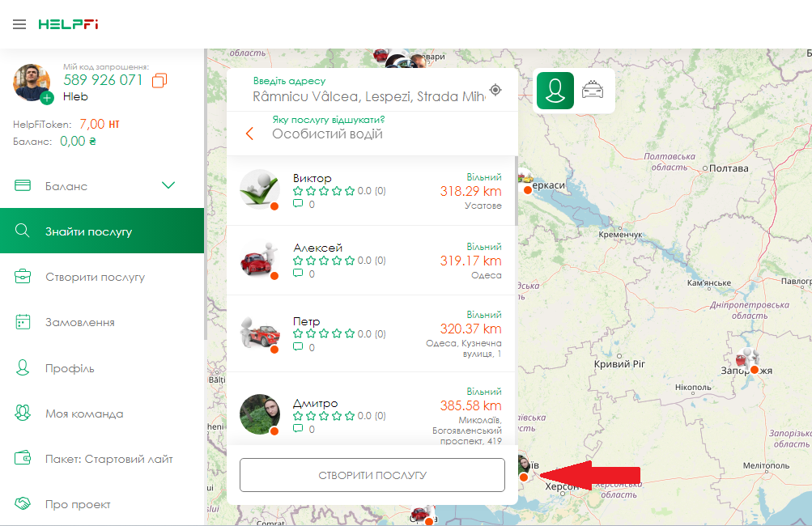Screen dimensions: 812x526
Task: Click the HelpFi logo
Action: tap(68, 24)
